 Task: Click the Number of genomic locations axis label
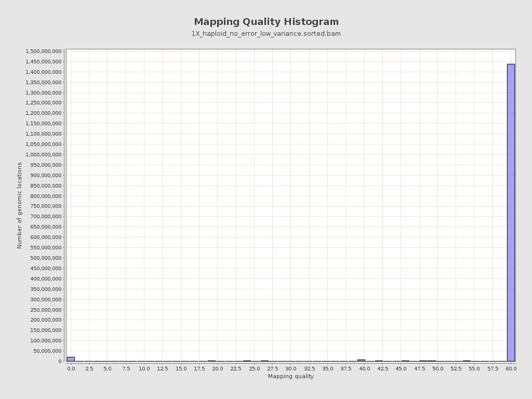(x=20, y=206)
